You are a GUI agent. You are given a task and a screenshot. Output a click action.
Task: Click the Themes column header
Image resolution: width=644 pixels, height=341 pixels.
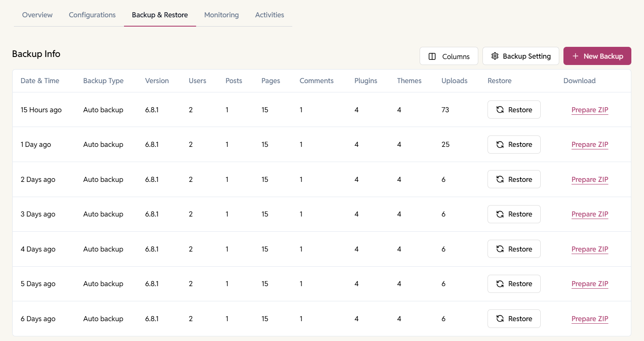click(409, 81)
